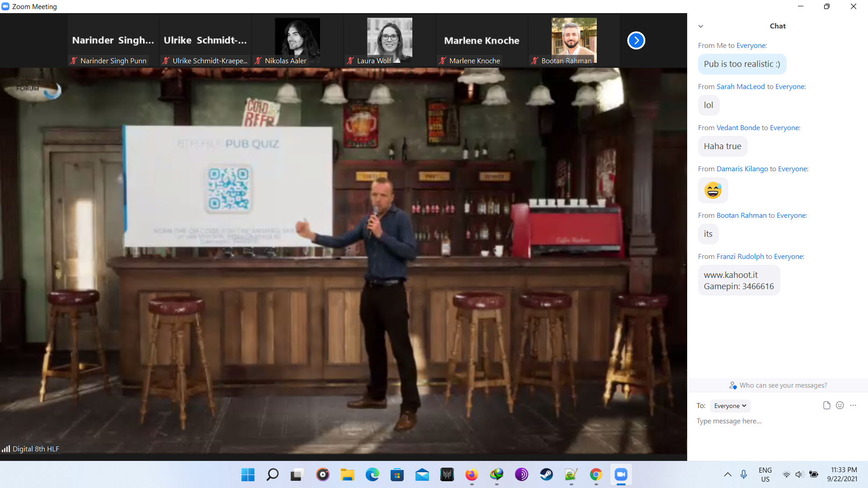Viewport: 868px width, 488px height.
Task: Click Windows Start button
Action: [x=248, y=474]
